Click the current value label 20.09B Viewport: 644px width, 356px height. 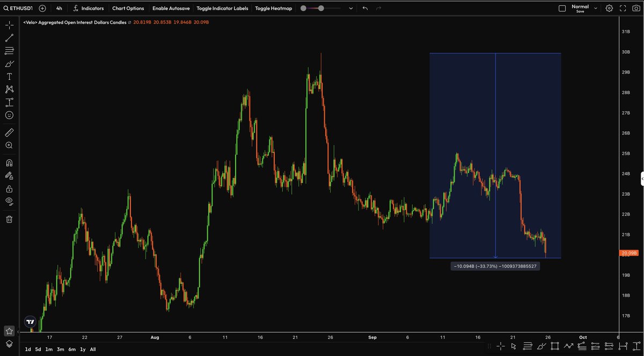[628, 253]
